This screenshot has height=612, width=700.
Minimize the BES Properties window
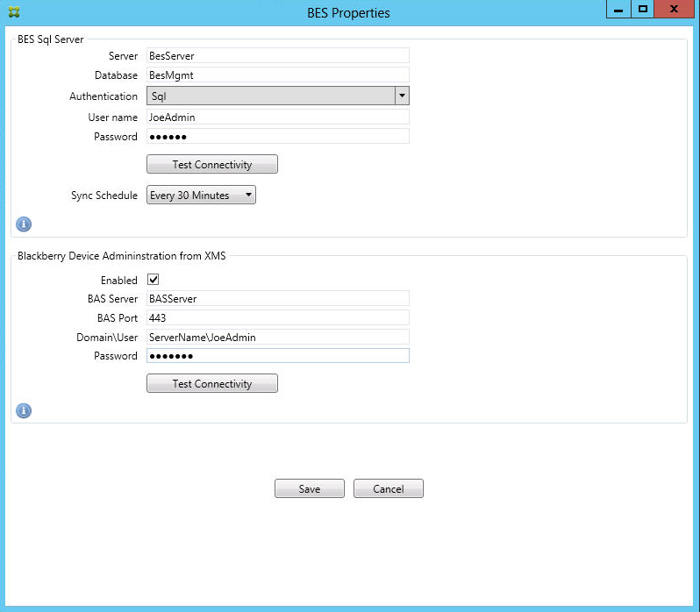click(x=618, y=10)
